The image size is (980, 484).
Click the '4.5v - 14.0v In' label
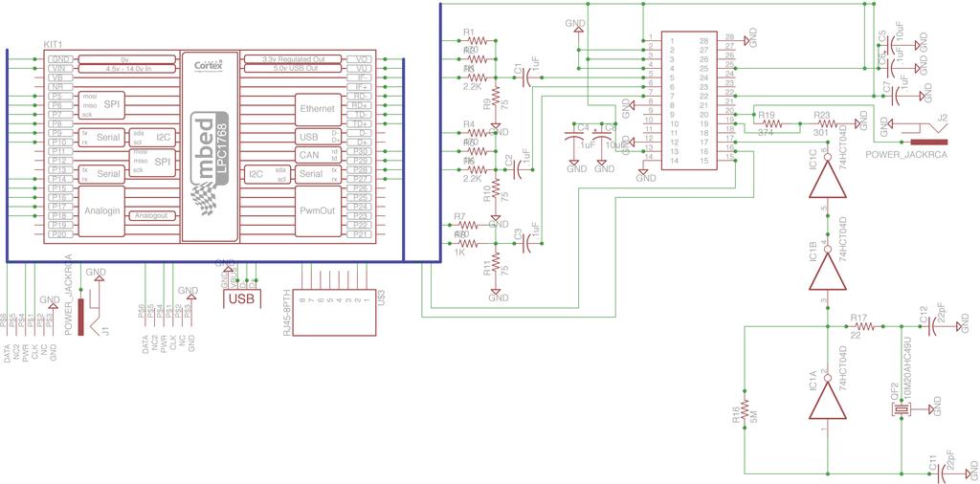pos(127,68)
